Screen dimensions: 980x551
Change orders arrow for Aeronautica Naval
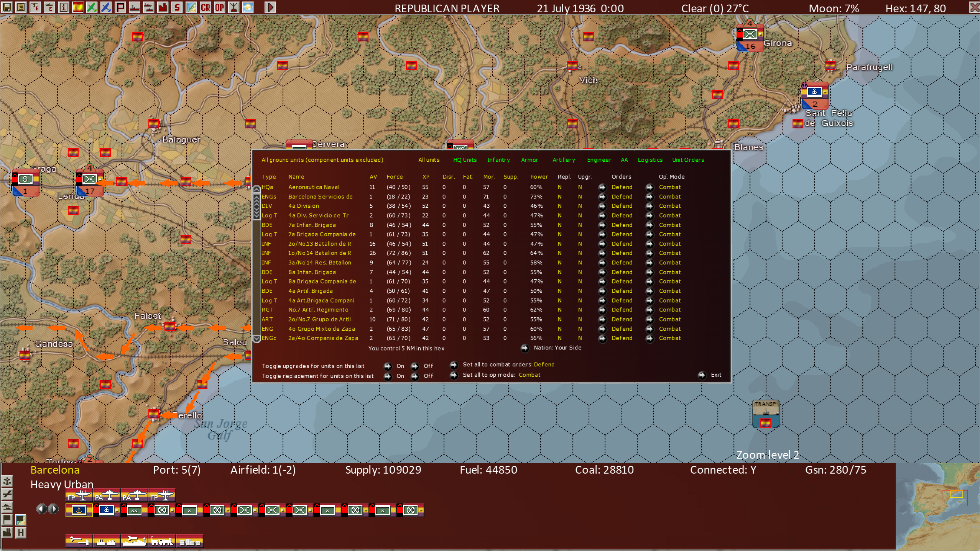click(602, 187)
